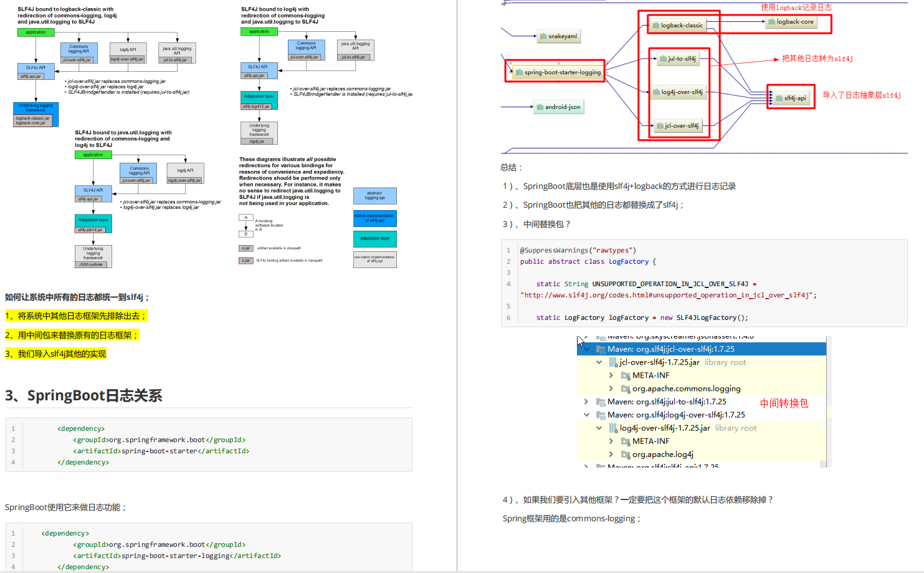This screenshot has width=924, height=573.
Task: Click the diagram title 'SLF4J bound to logback-classic with...'
Action: (67, 16)
